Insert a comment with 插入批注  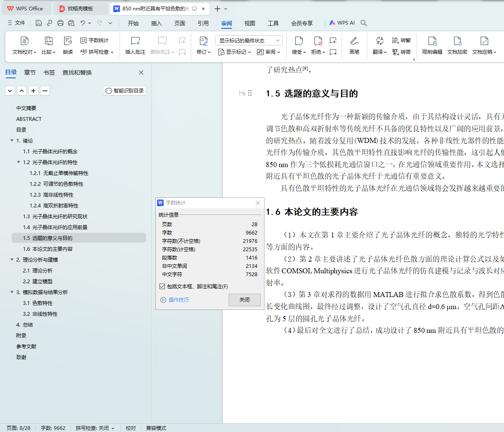(135, 45)
